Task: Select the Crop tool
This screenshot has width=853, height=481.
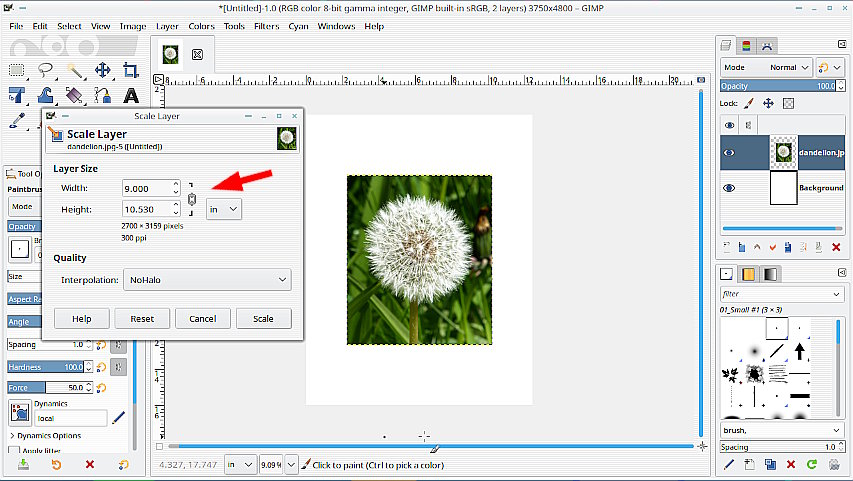Action: [x=131, y=70]
